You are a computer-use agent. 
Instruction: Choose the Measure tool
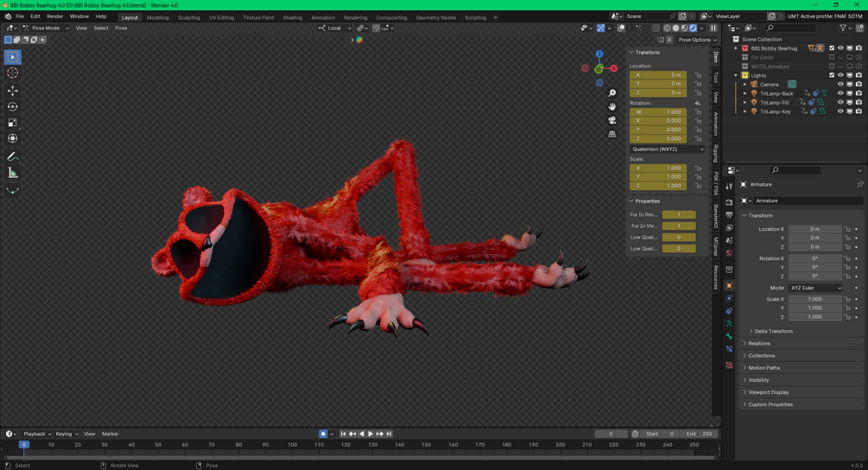pyautogui.click(x=13, y=173)
